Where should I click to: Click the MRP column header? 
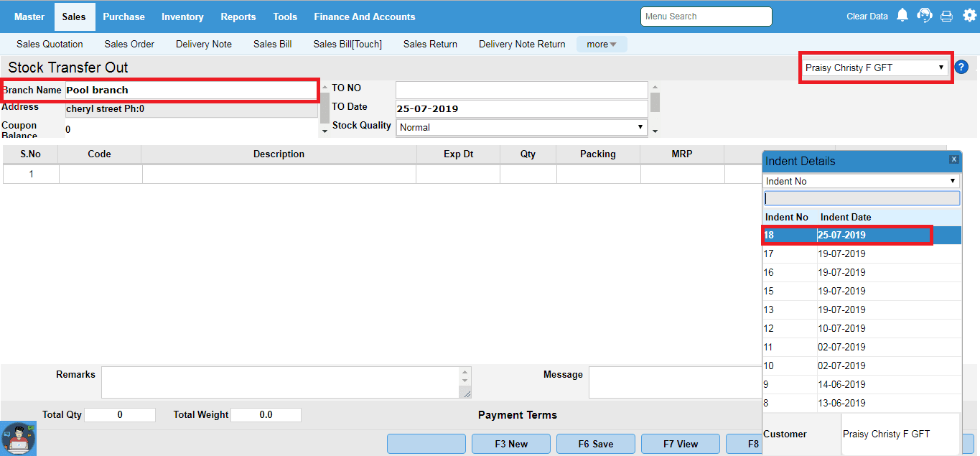click(x=681, y=154)
